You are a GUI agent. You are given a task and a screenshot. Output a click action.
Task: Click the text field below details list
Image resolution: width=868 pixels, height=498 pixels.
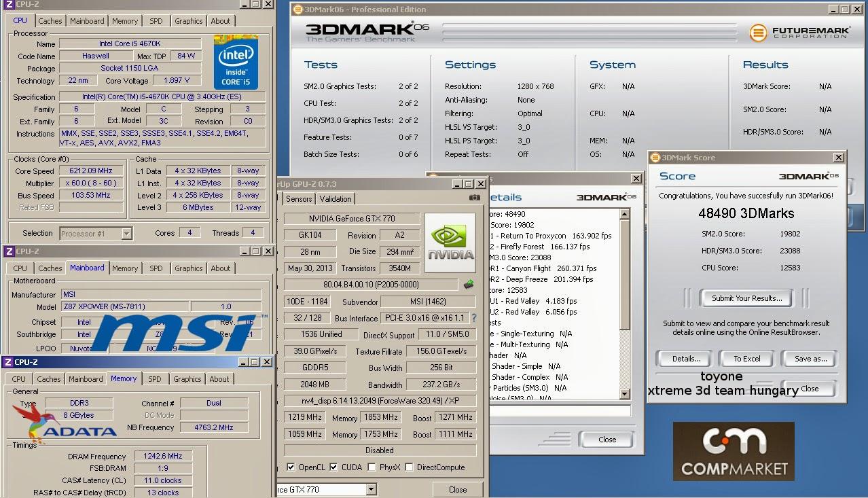click(560, 411)
